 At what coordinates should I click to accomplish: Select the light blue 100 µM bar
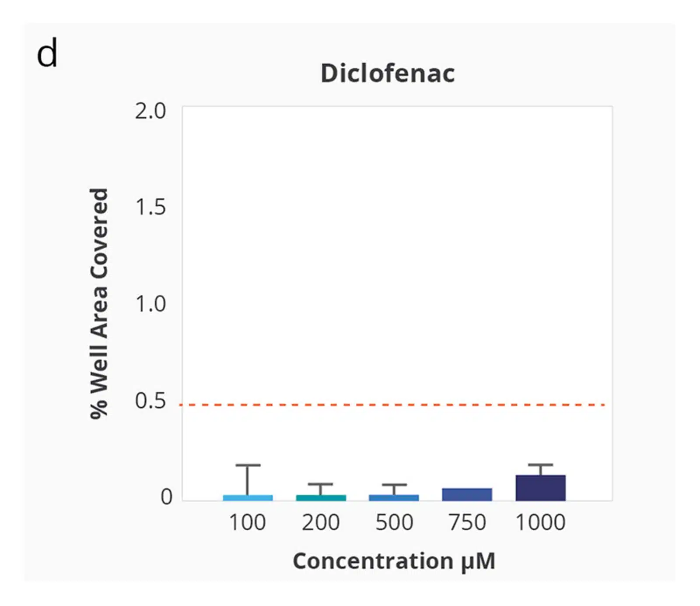[248, 498]
